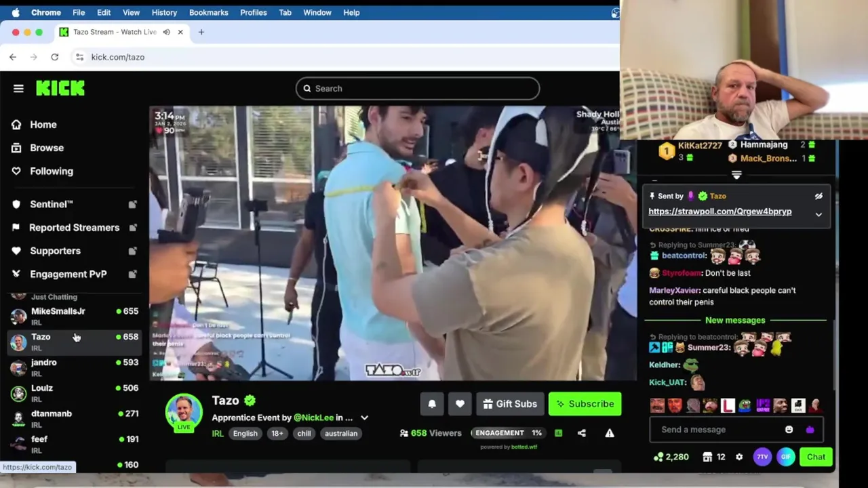Image resolution: width=868 pixels, height=488 pixels.
Task: Click the IRL category link
Action: 218,434
